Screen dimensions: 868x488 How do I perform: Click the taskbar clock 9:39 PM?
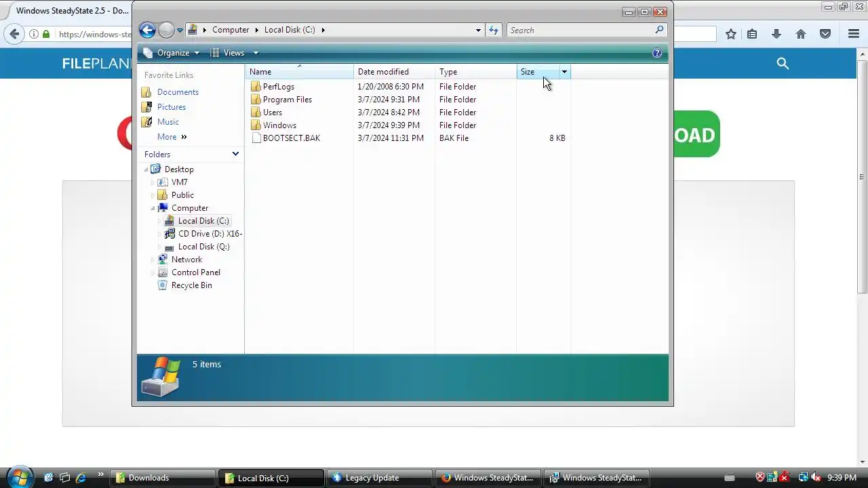[x=842, y=478]
